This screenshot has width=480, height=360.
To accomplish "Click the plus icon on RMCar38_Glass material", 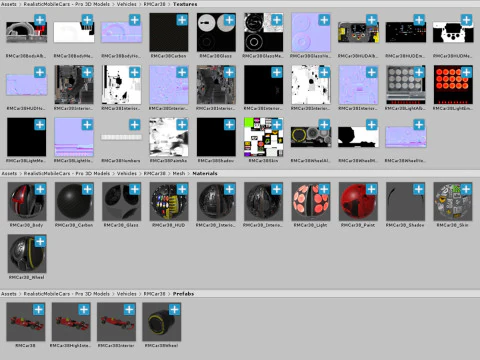I will pyautogui.click(x=135, y=189).
